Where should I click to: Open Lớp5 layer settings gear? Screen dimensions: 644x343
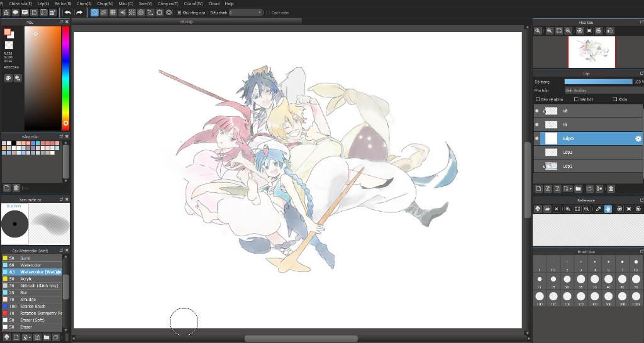(638, 139)
